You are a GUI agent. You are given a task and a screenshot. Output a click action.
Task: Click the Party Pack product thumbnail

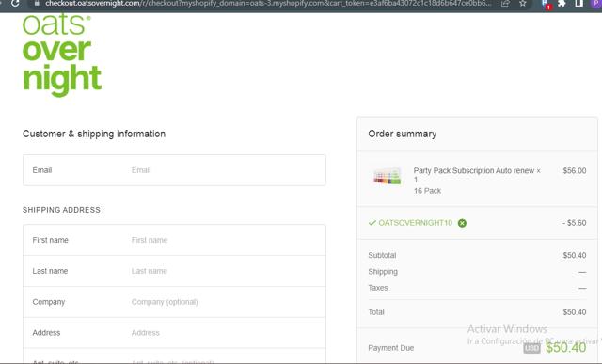[387, 176]
